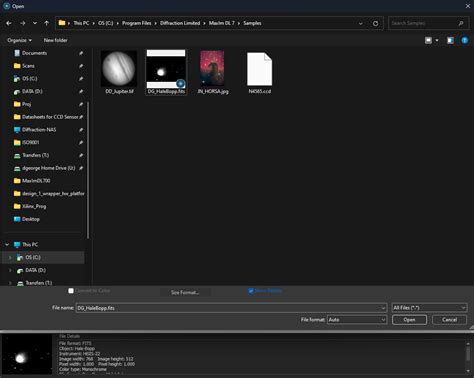This screenshot has width=474, height=378.
Task: Toggle the preview pane icon
Action: click(450, 40)
